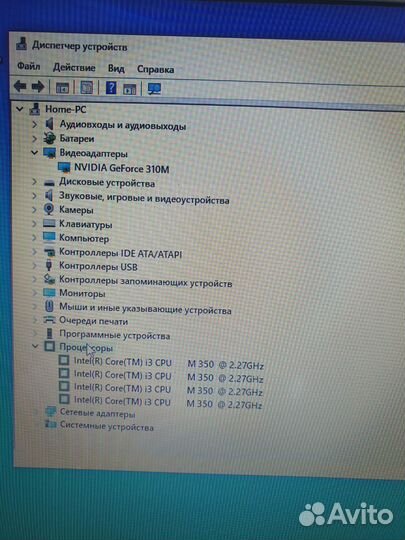Collapse the Home-PC root node
The height and width of the screenshot is (540, 405).
click(20, 109)
